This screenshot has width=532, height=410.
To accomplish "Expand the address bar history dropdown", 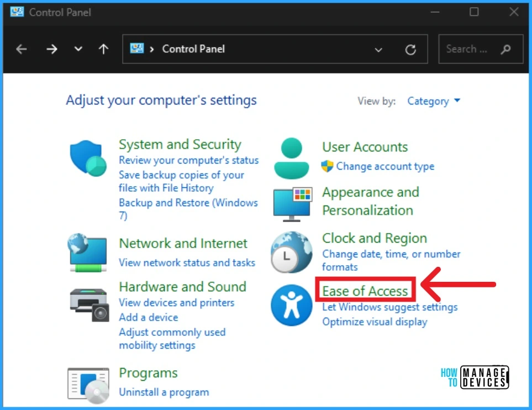I will pos(378,50).
